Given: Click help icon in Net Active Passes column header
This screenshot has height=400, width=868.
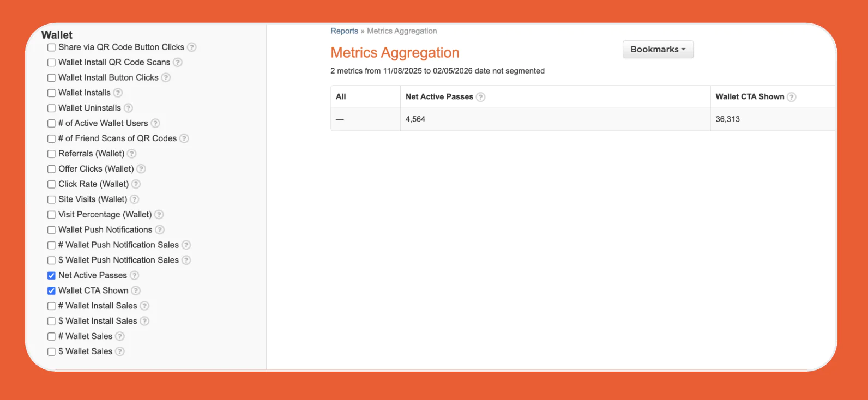Looking at the screenshot, I should (480, 97).
